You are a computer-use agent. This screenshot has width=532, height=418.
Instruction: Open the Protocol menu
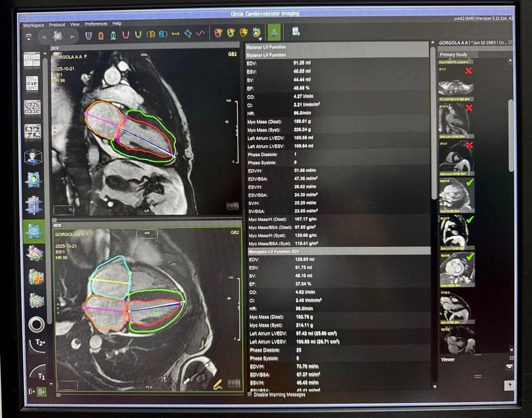(57, 24)
